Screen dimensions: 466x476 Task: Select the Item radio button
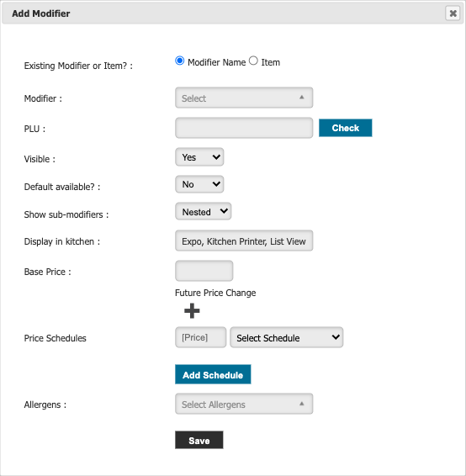point(253,61)
